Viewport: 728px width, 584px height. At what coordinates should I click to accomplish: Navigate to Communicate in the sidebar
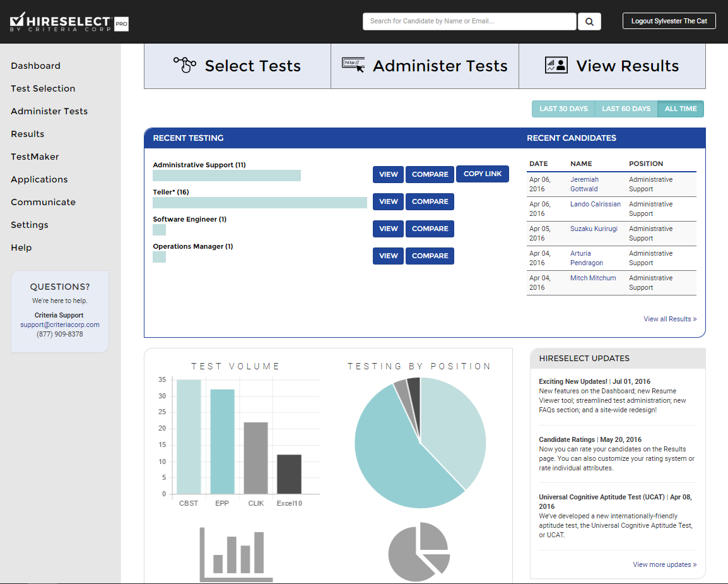pos(43,202)
